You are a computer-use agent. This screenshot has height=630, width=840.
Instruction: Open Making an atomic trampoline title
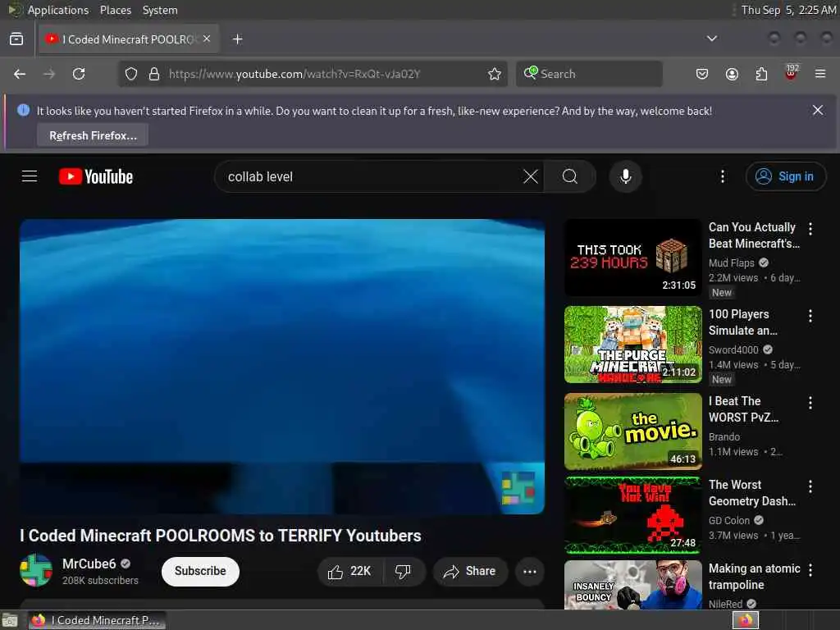point(755,577)
